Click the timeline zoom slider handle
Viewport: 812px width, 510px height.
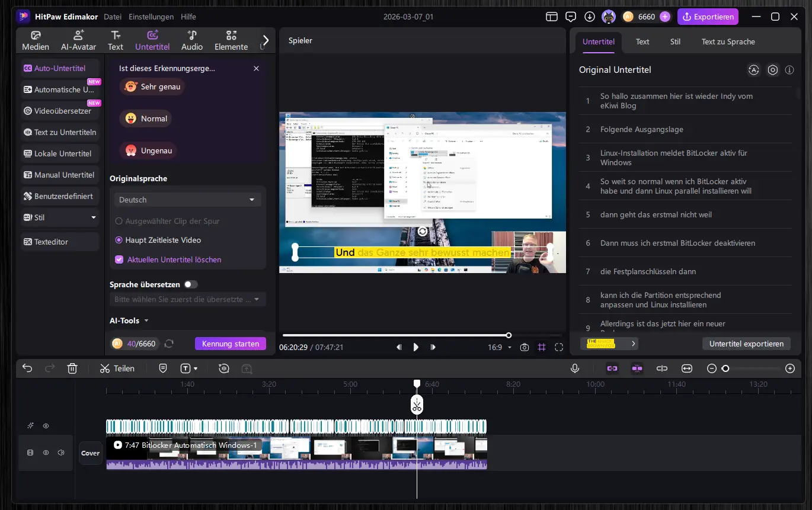click(725, 368)
